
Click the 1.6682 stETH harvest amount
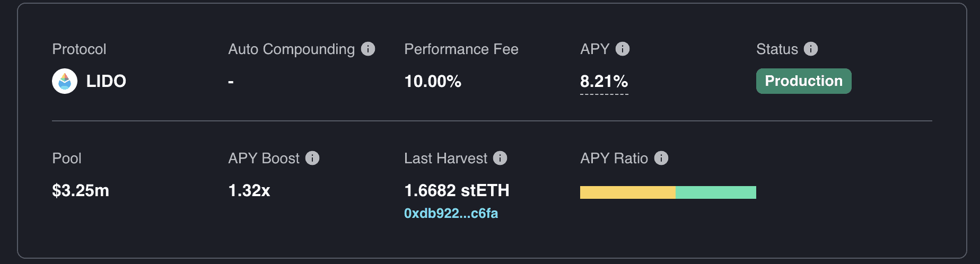pyautogui.click(x=457, y=190)
